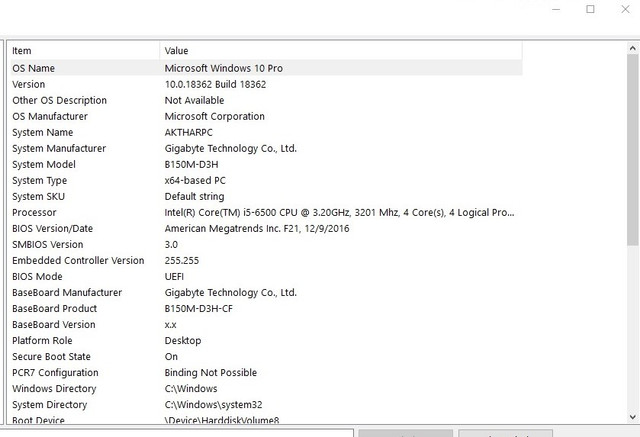Image resolution: width=640 pixels, height=437 pixels.
Task: Select value AKTHARPC
Action: pos(189,133)
